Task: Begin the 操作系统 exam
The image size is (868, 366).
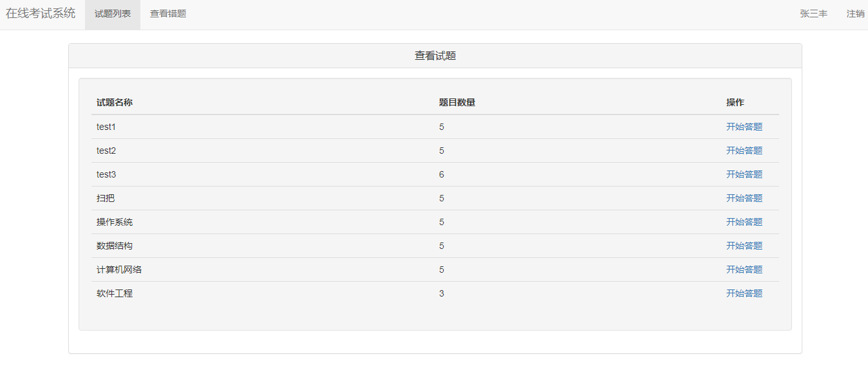Action: 744,222
